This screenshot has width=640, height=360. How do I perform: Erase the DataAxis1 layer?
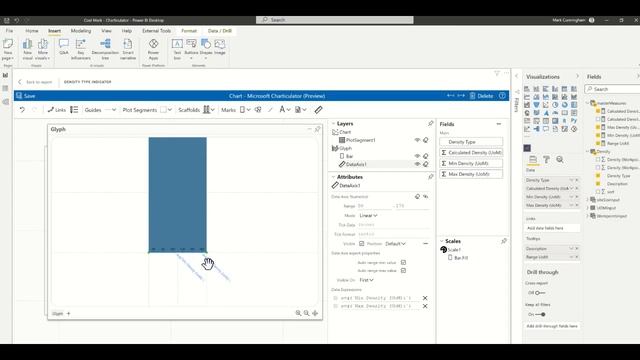click(426, 164)
